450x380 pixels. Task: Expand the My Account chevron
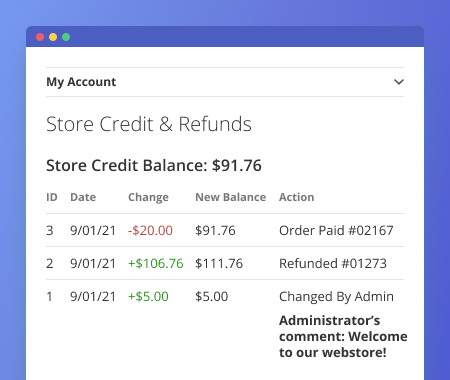(399, 82)
